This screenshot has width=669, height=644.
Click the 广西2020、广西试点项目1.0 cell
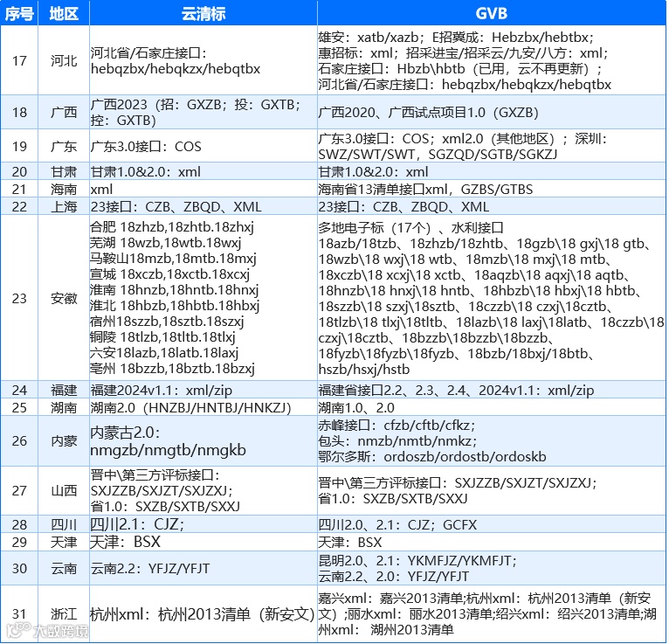click(x=492, y=112)
